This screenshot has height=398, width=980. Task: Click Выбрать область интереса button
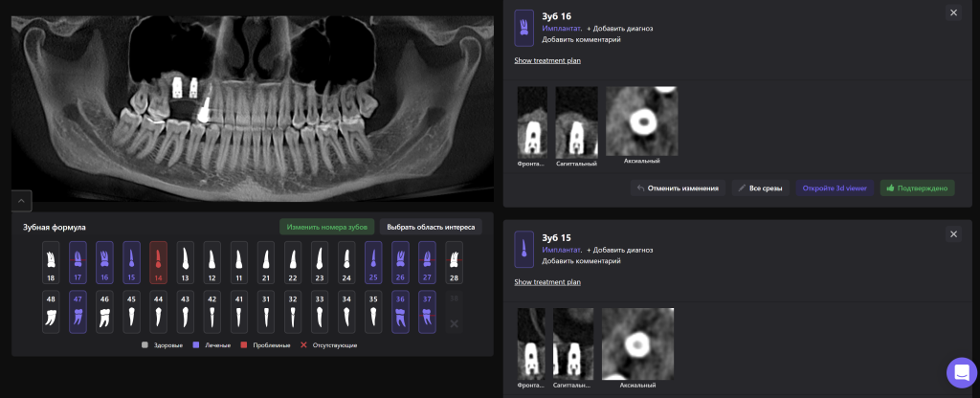[x=430, y=227]
